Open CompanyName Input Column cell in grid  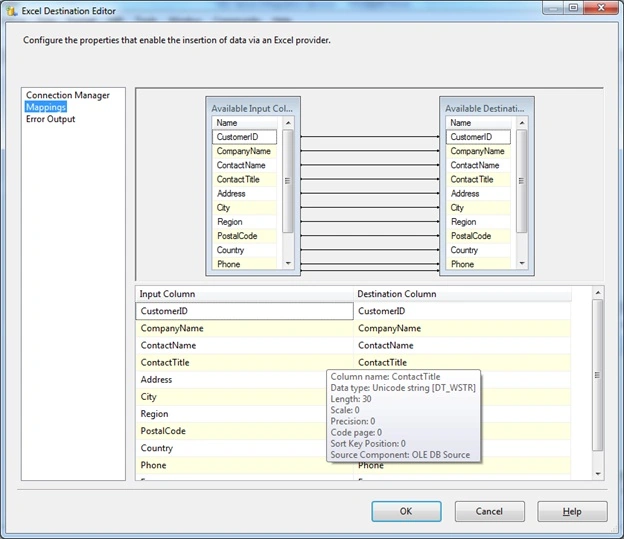tap(244, 328)
